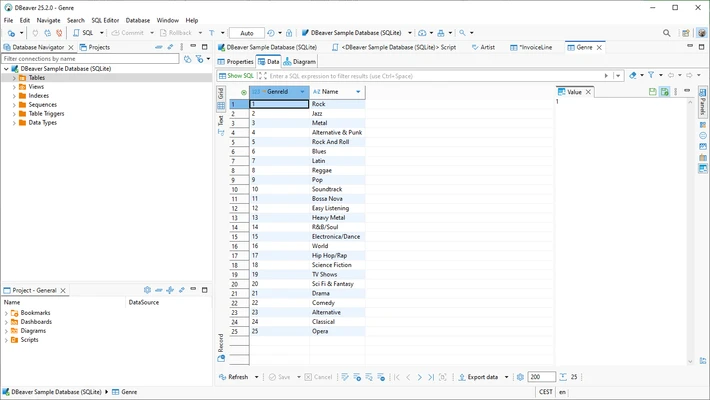The width and height of the screenshot is (710, 400).
Task: Expand the Tables folder
Action: pyautogui.click(x=14, y=78)
